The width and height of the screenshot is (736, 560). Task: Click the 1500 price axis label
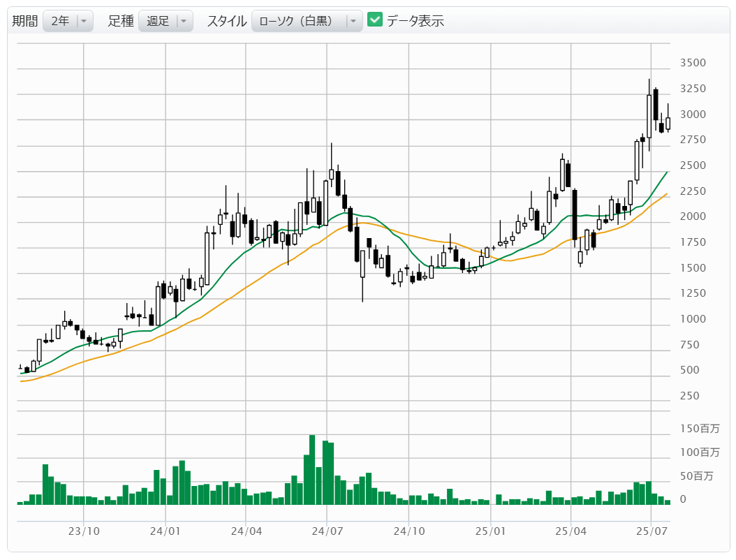tap(693, 268)
